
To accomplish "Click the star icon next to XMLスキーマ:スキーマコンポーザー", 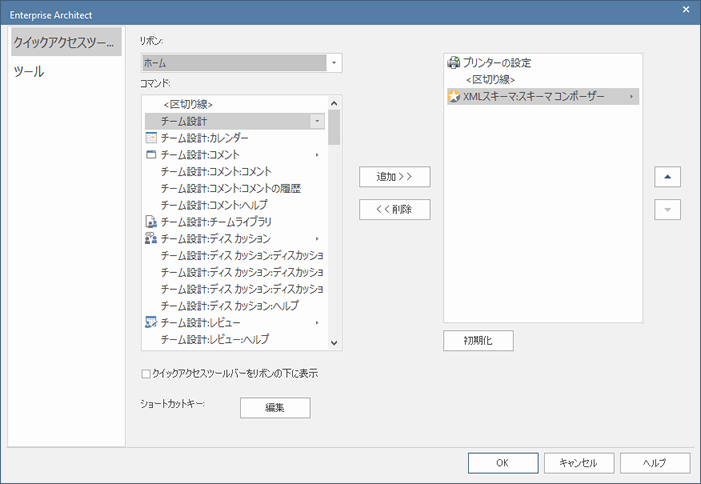I will 453,96.
